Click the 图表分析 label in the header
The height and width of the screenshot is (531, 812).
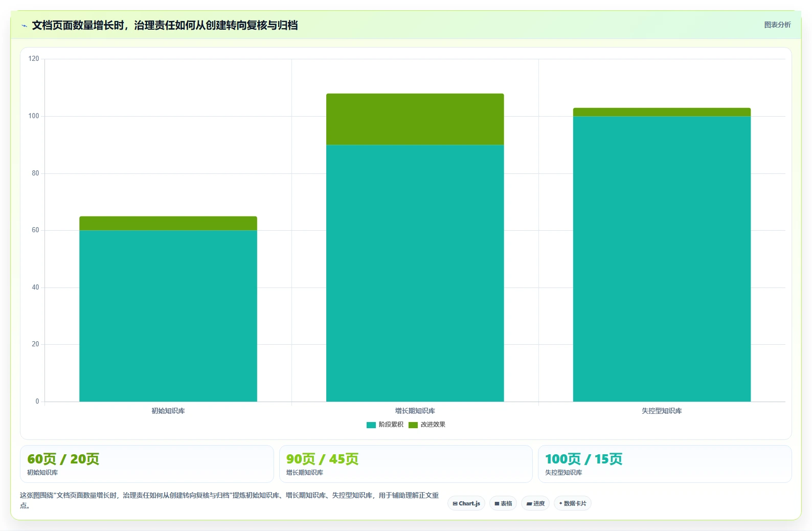pos(777,25)
